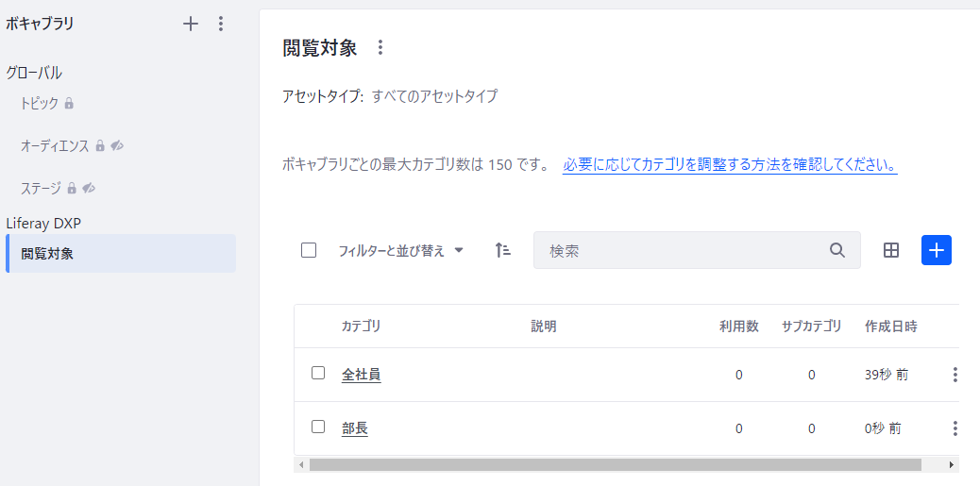
Task: Add a new category with blue plus
Action: click(x=936, y=250)
